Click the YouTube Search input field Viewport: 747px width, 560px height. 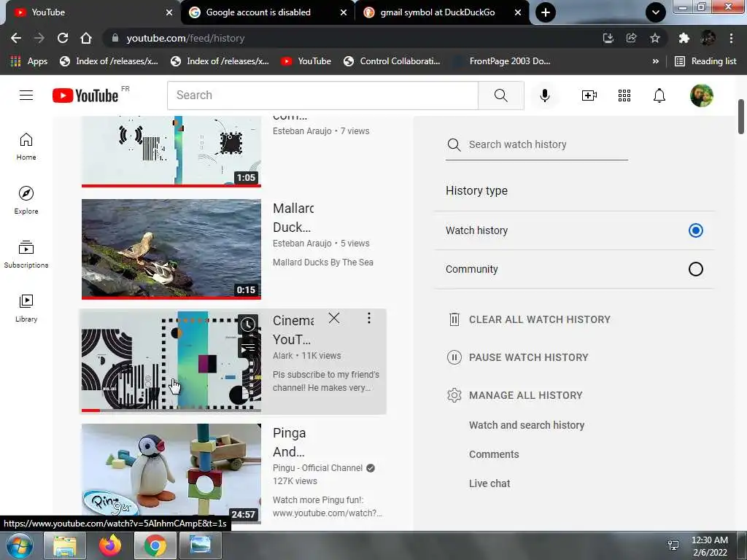(322, 96)
